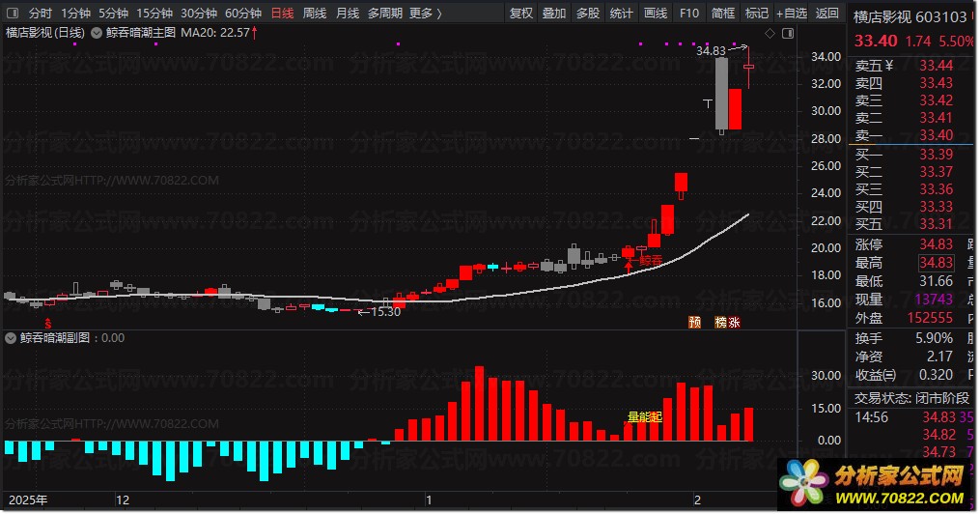
Task: Click the 买五 price 33.31
Action: coord(936,224)
